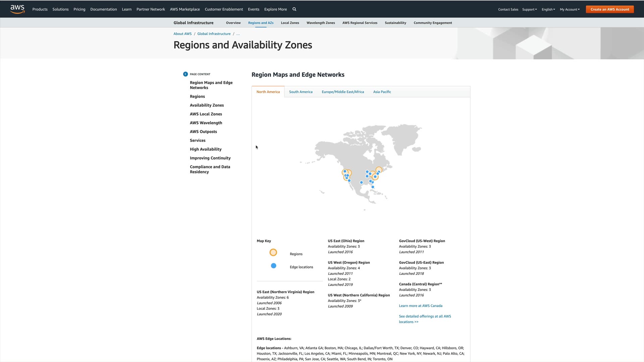Image resolution: width=644 pixels, height=362 pixels.
Task: Expand the Support dropdown
Action: 529,9
